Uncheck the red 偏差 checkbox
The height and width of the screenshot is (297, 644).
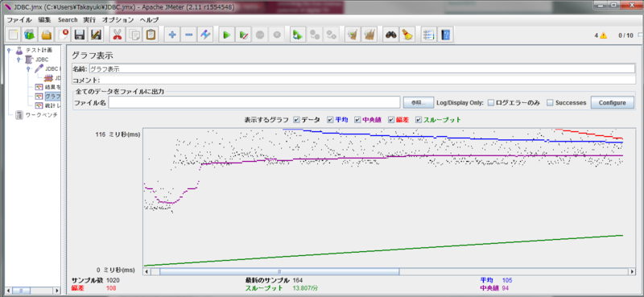coord(391,120)
